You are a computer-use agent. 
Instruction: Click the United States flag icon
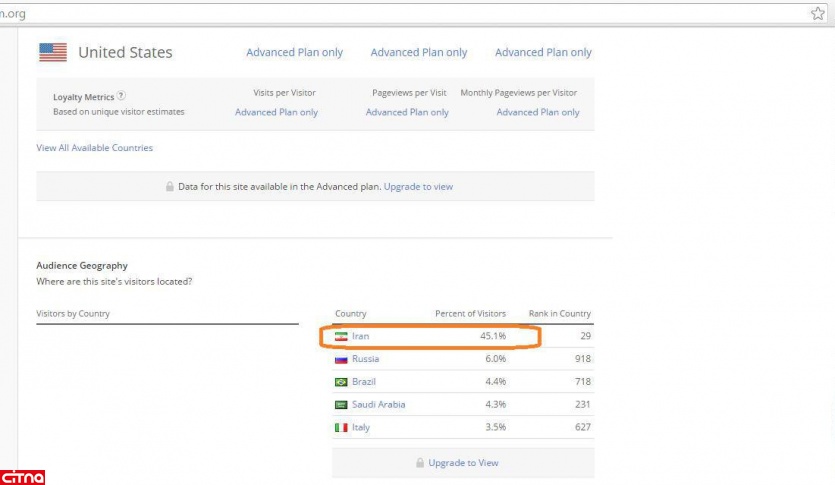(52, 52)
